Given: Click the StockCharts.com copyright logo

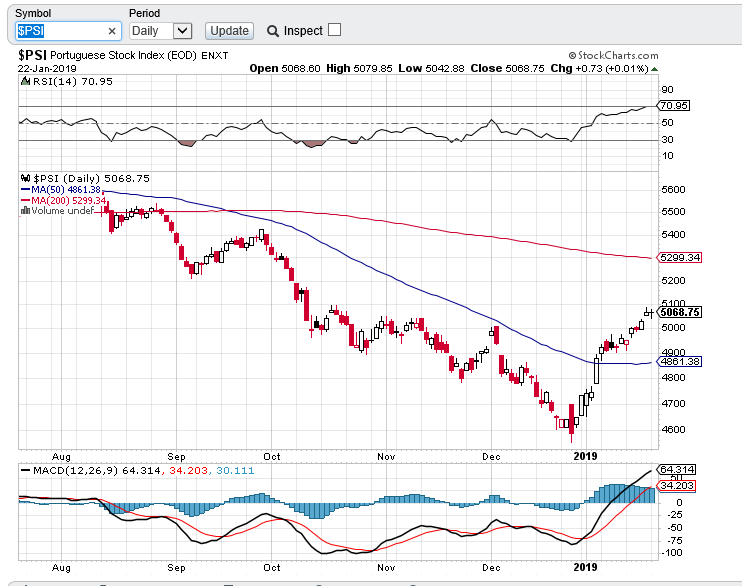Looking at the screenshot, I should (613, 55).
